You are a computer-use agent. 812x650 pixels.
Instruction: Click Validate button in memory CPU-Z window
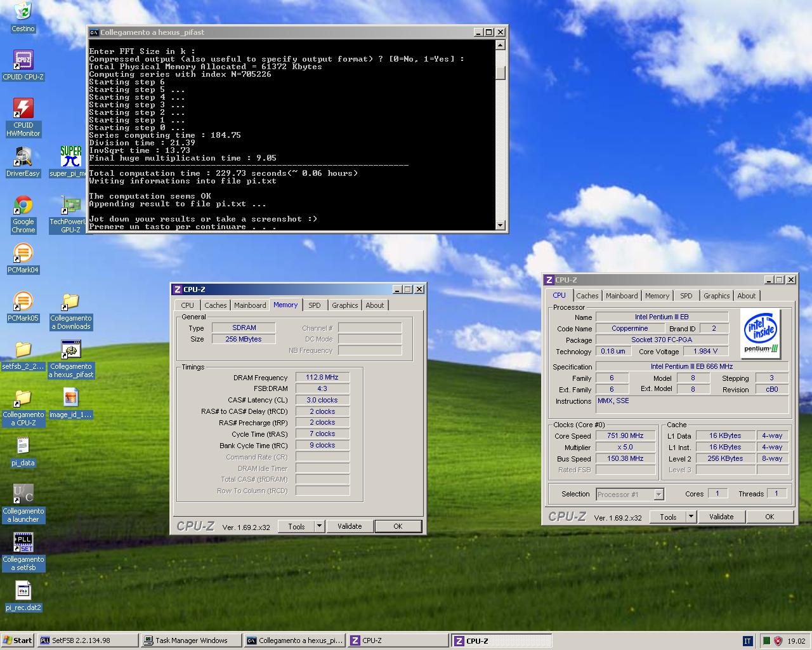(350, 526)
